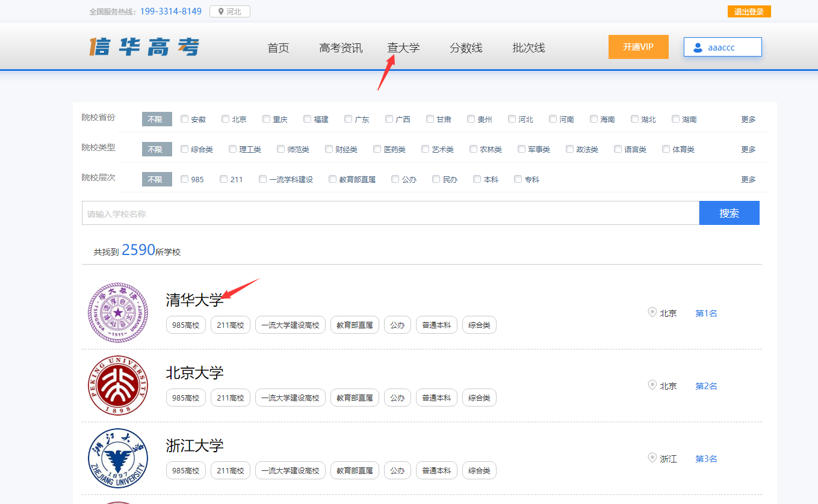
Task: Tick the 安徽 province checkbox
Action: click(185, 119)
